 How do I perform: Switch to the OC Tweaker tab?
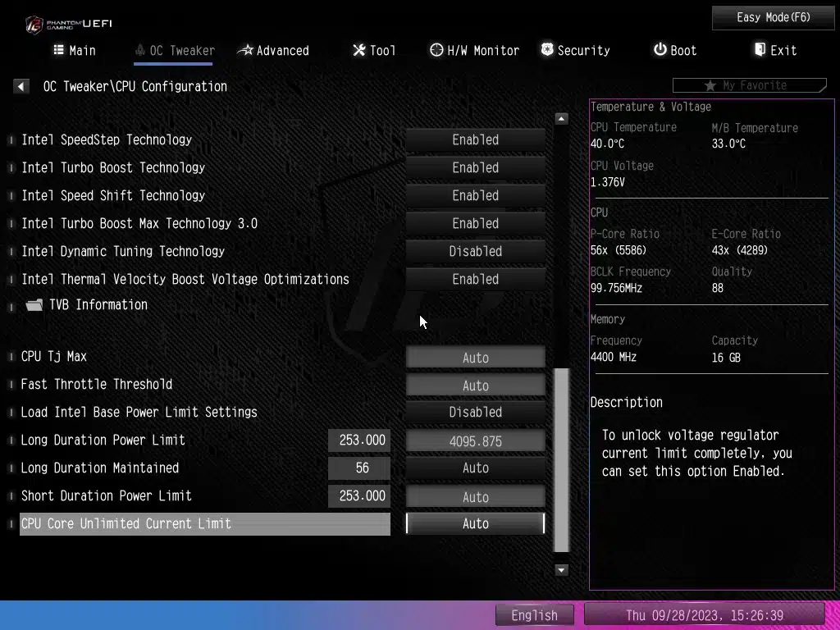click(175, 50)
